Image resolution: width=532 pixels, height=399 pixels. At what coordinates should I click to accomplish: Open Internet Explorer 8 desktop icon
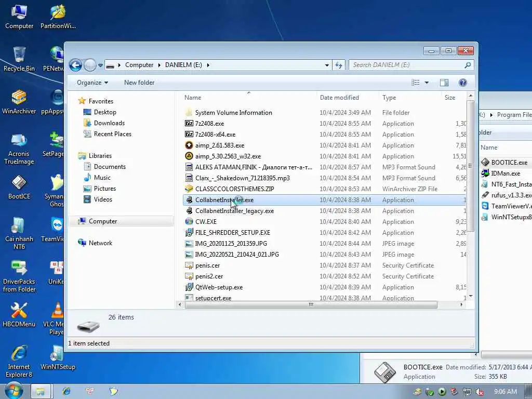[19, 362]
